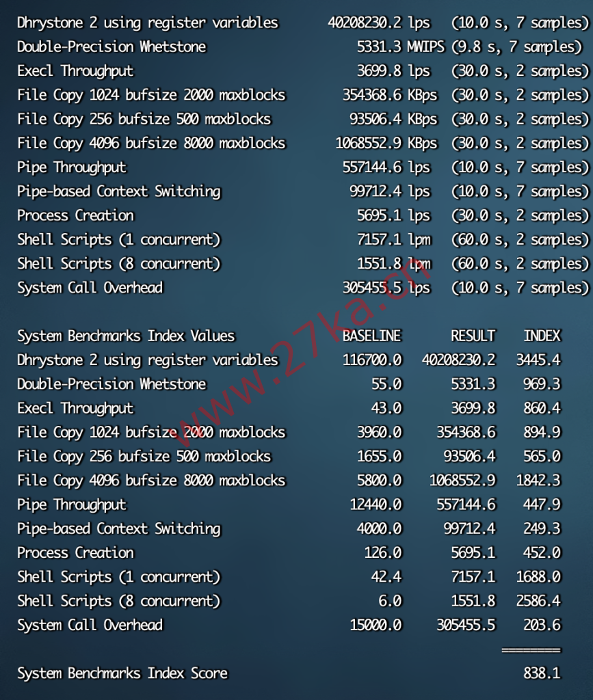This screenshot has width=593, height=700.
Task: Select result value 354368.6 in index table
Action: [x=466, y=433]
